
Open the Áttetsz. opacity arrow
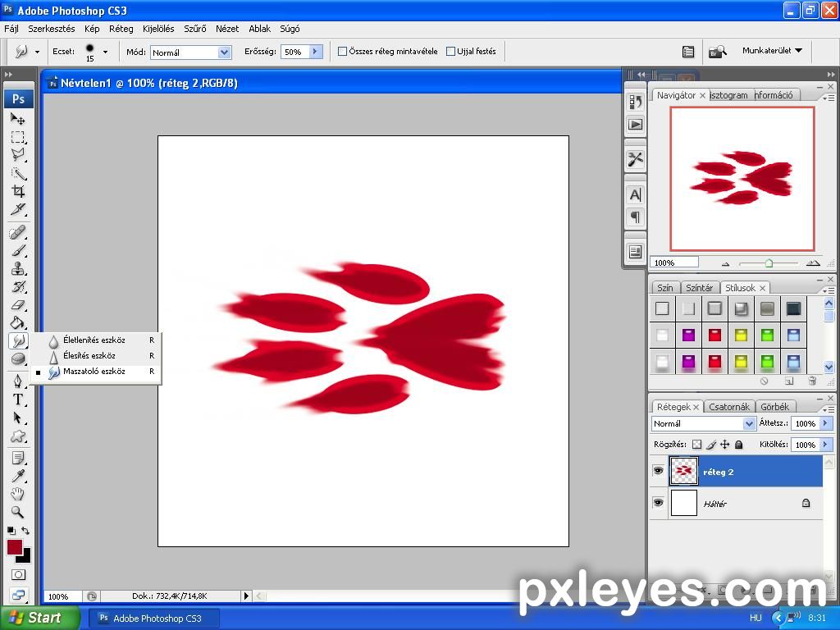[825, 423]
